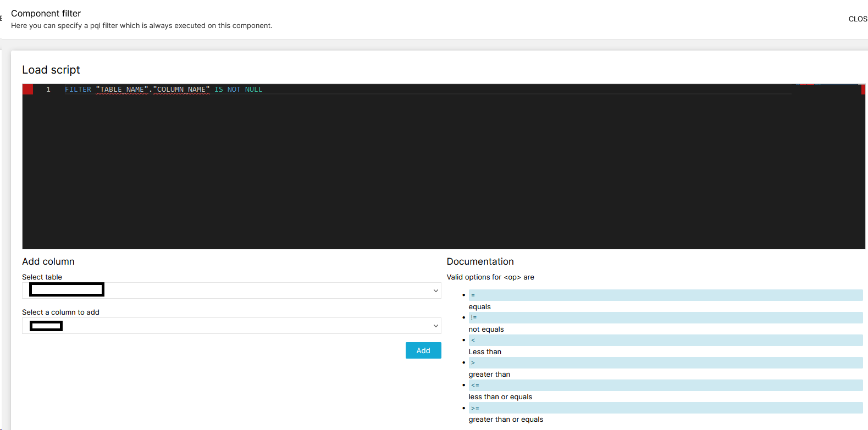The height and width of the screenshot is (430, 868).
Task: Click the <= operator code block
Action: pos(666,385)
